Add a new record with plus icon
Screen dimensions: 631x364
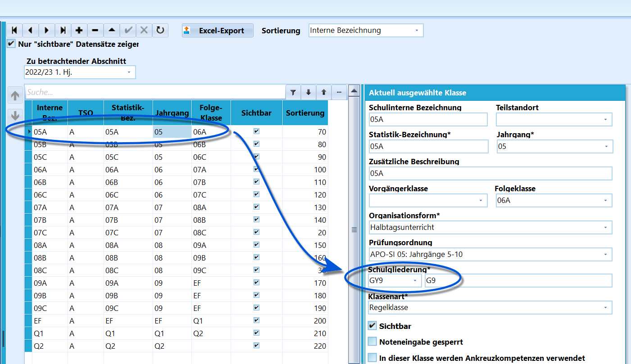79,30
